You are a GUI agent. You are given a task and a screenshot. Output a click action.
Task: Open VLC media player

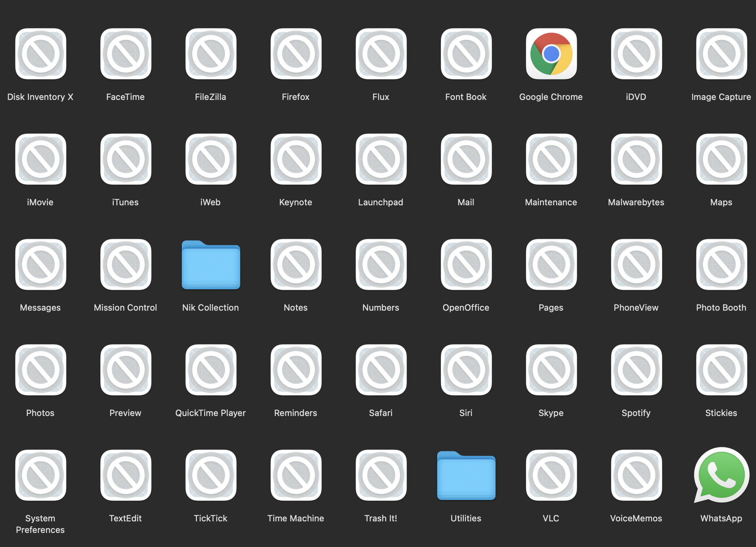click(x=551, y=476)
